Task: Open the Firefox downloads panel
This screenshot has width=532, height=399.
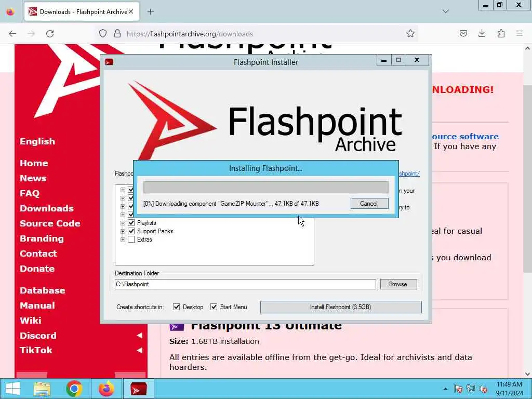Action: 482,33
